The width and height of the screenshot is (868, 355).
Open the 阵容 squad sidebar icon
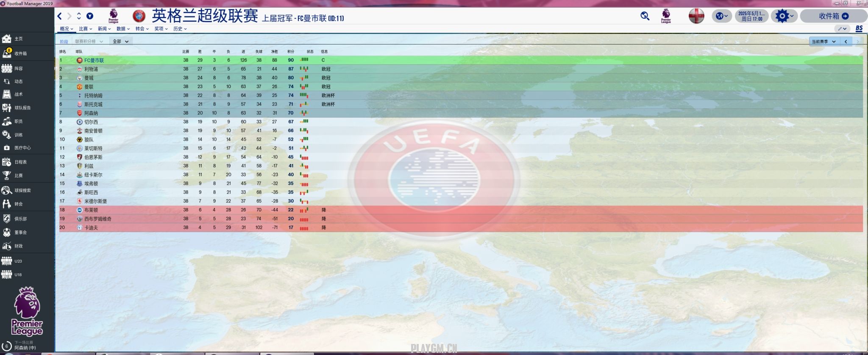click(7, 68)
